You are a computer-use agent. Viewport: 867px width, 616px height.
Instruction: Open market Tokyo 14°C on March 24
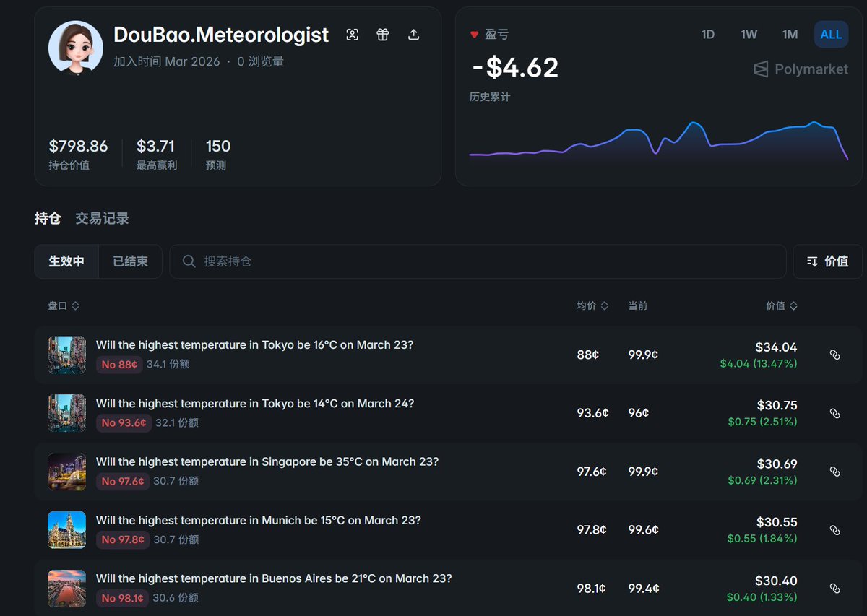pyautogui.click(x=255, y=404)
